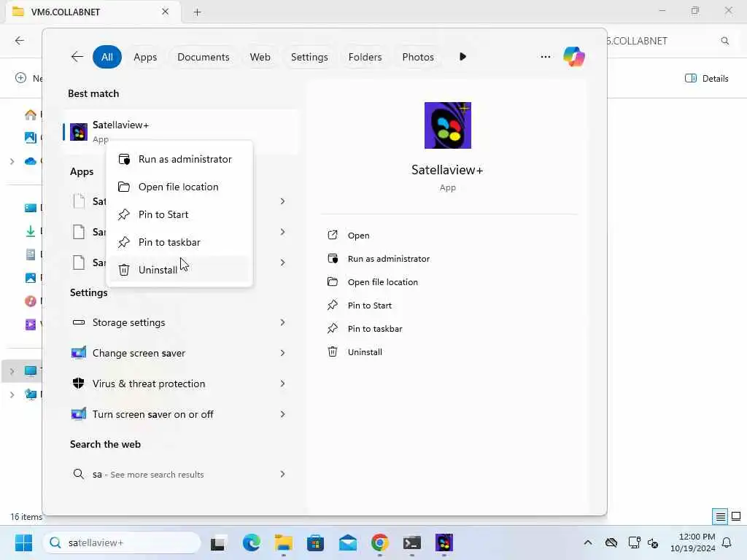Select the Web search filter
Screen dimensions: 747x560
pyautogui.click(x=260, y=57)
